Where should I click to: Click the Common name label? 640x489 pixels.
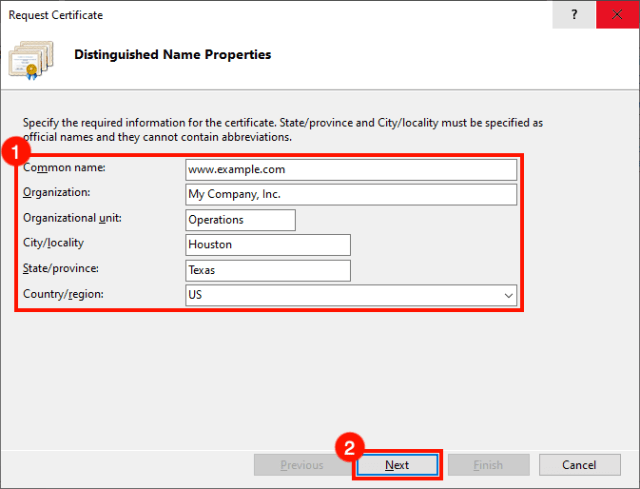pyautogui.click(x=64, y=167)
